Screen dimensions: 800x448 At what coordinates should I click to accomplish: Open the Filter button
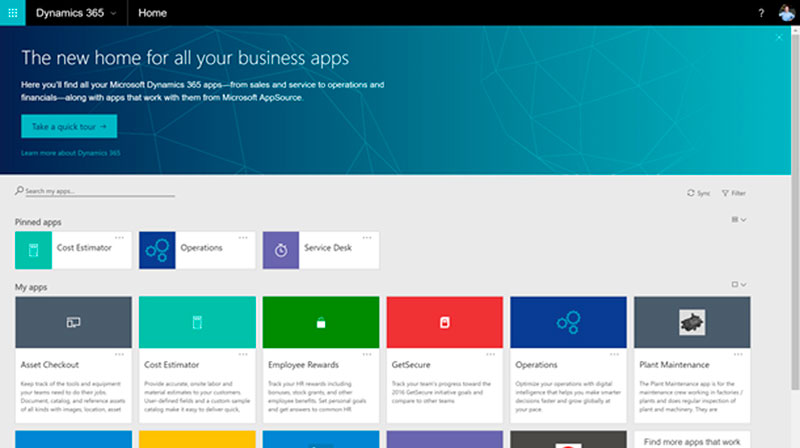click(734, 193)
